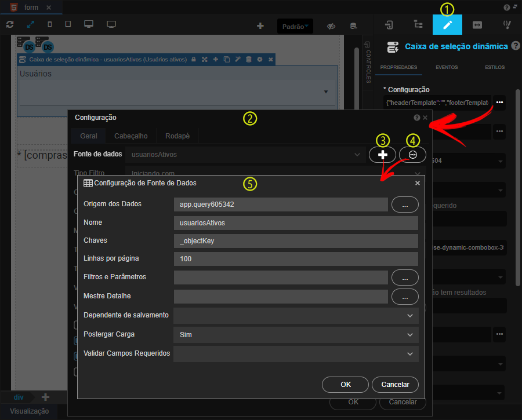Viewport: 522px width, 420px height.
Task: Click the remove X icon on the component bar
Action: [271, 59]
